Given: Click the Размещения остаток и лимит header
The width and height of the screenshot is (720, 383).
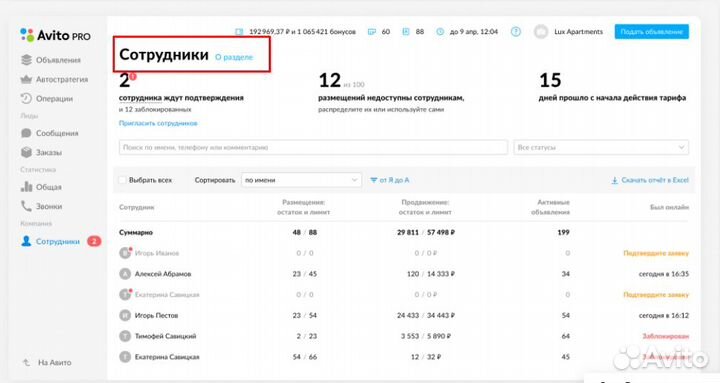Looking at the screenshot, I should click(304, 207).
